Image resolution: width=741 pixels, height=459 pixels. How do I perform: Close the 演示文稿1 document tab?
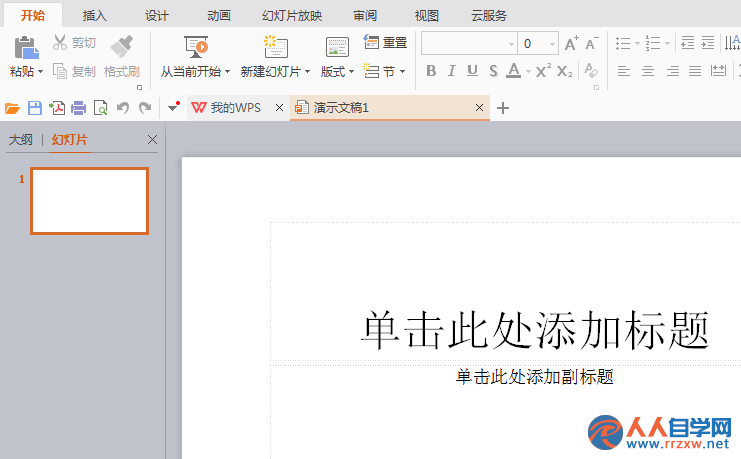click(479, 108)
